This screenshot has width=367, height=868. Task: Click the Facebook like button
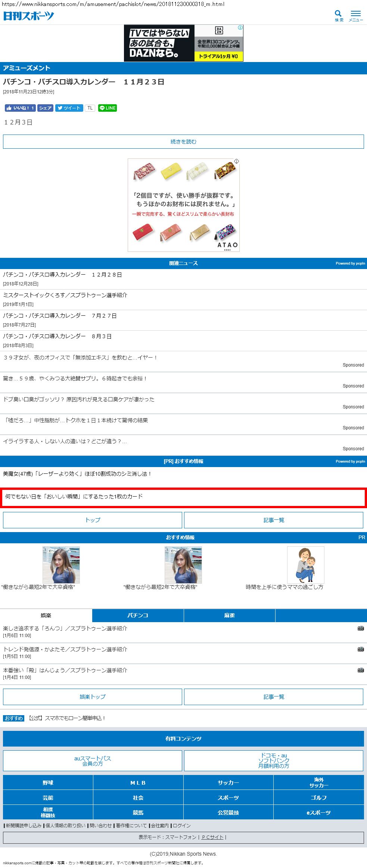(x=20, y=108)
